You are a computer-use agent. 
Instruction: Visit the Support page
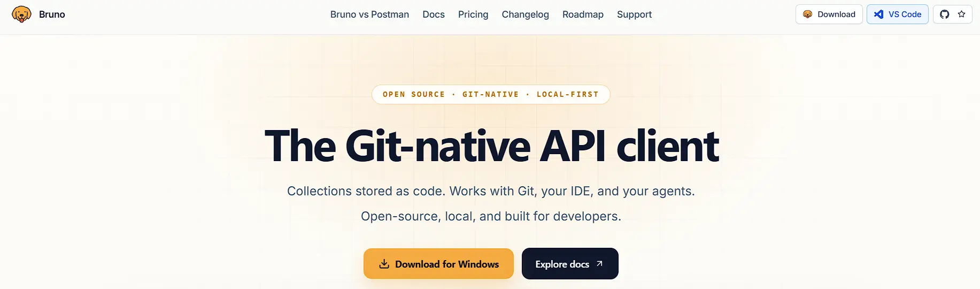(634, 14)
